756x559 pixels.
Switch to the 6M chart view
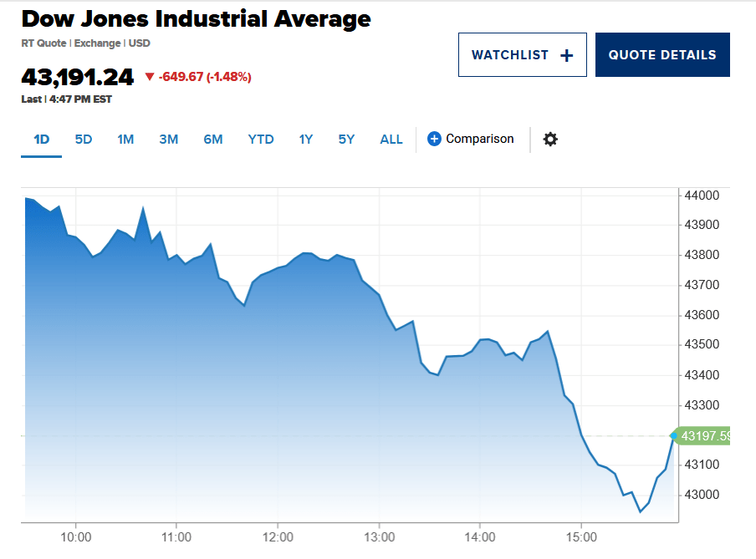tap(213, 140)
